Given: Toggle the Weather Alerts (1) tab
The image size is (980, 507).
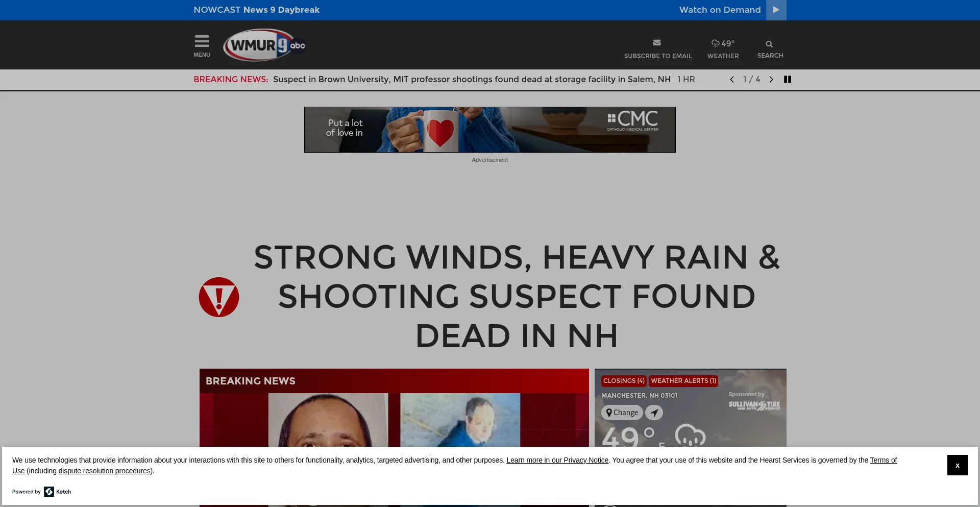Looking at the screenshot, I should 683,380.
